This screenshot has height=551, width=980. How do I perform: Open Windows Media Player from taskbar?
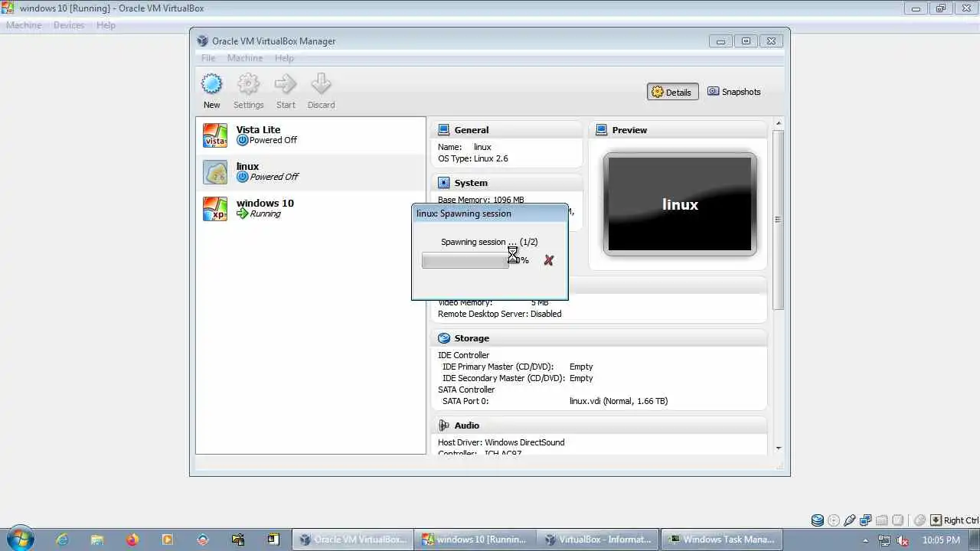pyautogui.click(x=168, y=540)
